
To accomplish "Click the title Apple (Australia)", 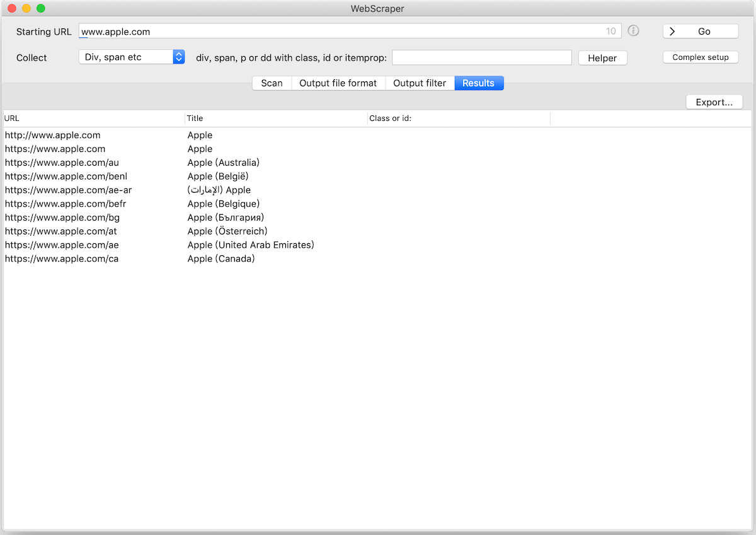I will 224,163.
